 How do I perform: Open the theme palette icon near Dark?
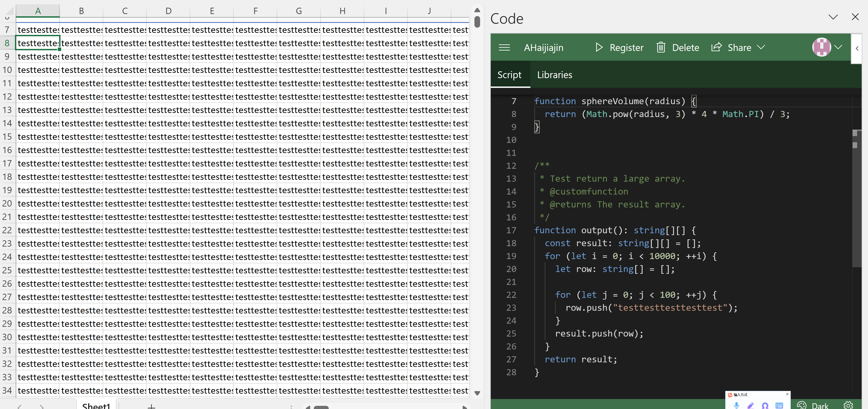pyautogui.click(x=802, y=405)
